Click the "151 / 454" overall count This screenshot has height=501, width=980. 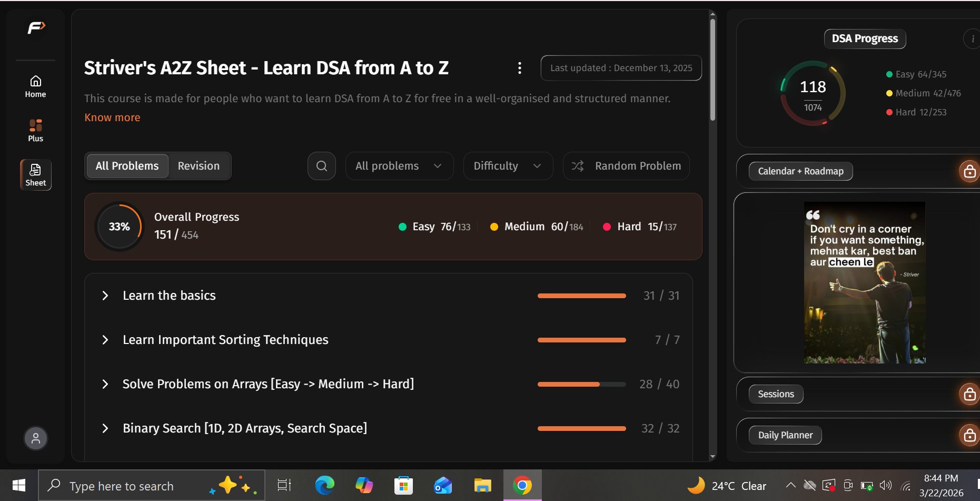176,234
